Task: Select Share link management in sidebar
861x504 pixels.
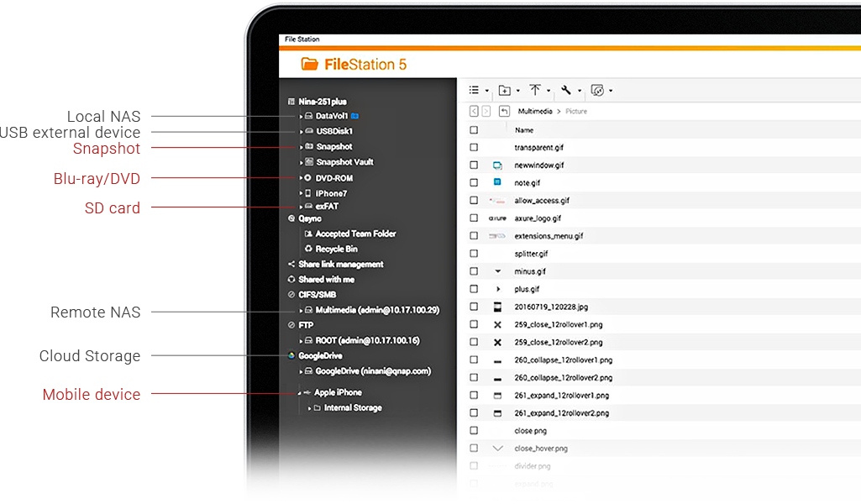Action: [340, 265]
